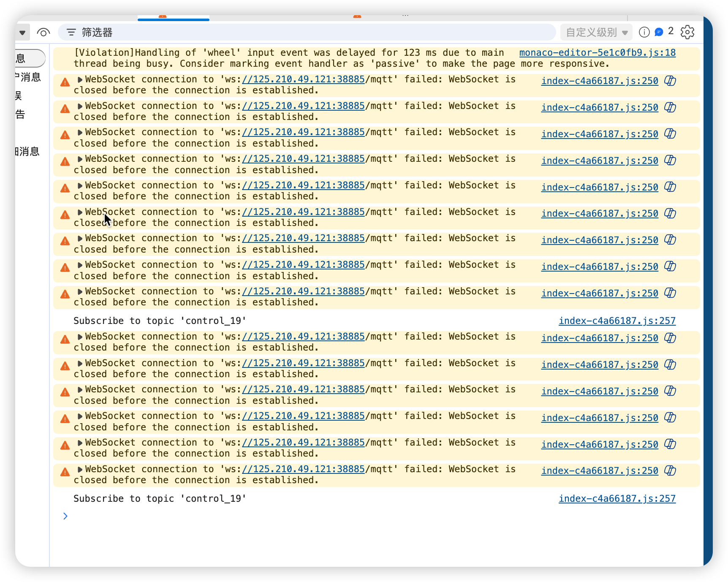Click warning triangle icon of first WebSocket message
Screen dimensions: 728x582
click(65, 82)
